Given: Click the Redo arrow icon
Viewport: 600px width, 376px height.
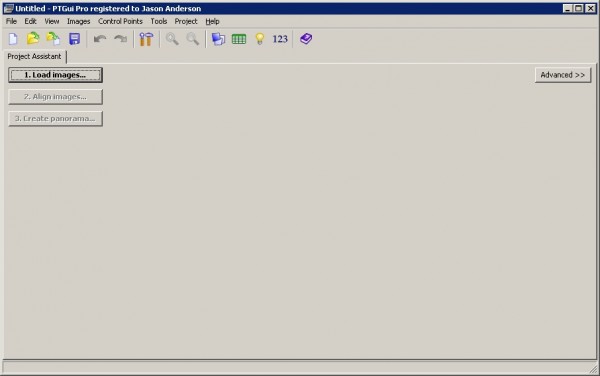Looking at the screenshot, I should [121, 39].
